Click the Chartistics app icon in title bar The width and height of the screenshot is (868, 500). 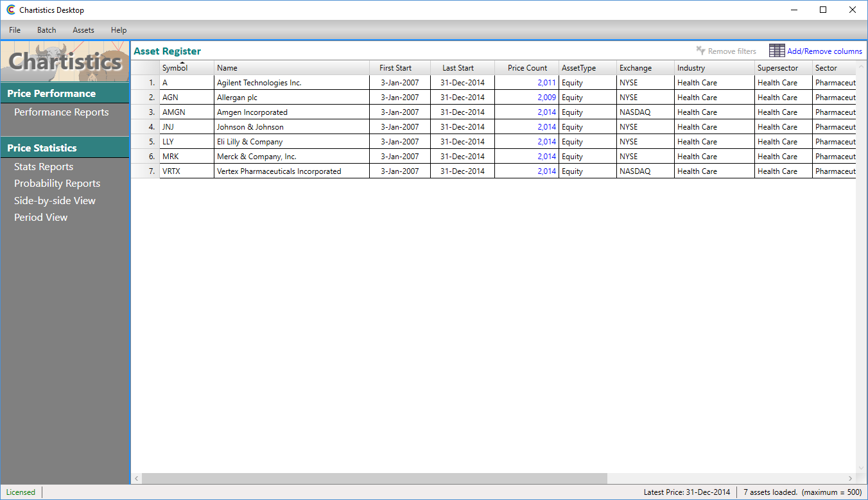pos(11,10)
